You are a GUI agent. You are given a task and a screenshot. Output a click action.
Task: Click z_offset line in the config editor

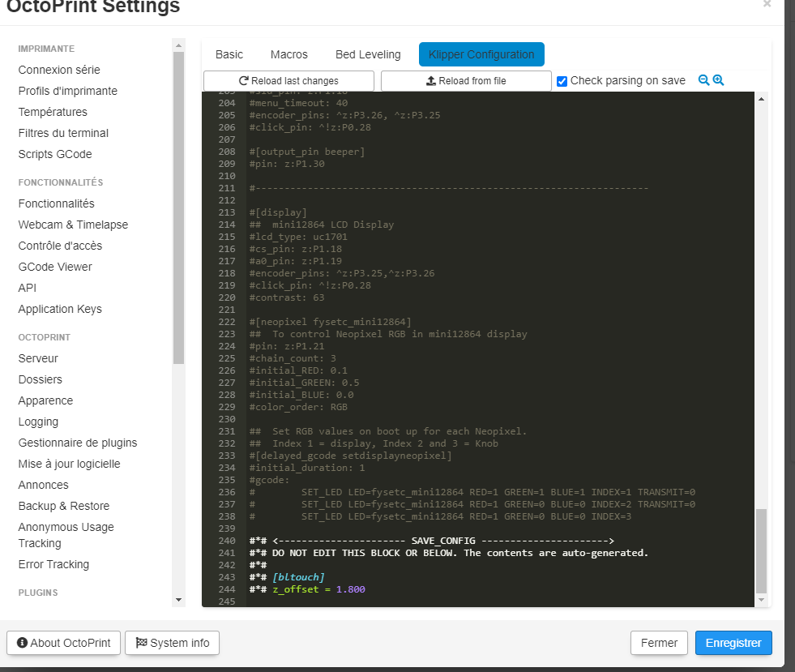(318, 589)
